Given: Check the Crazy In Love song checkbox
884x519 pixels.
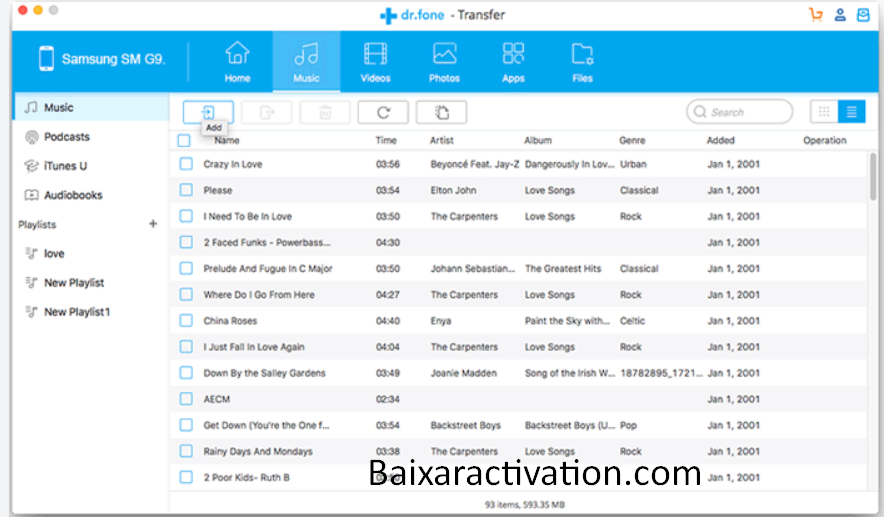Looking at the screenshot, I should [186, 164].
